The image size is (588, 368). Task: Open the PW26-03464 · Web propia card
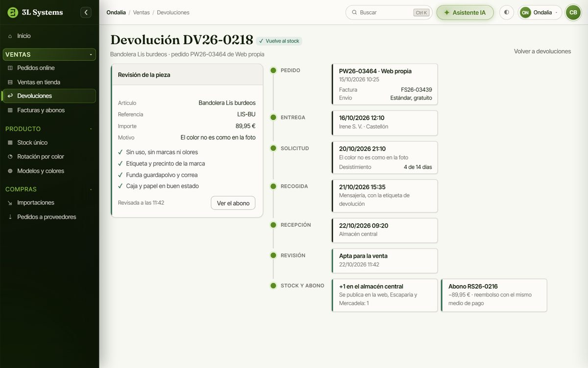pos(385,84)
